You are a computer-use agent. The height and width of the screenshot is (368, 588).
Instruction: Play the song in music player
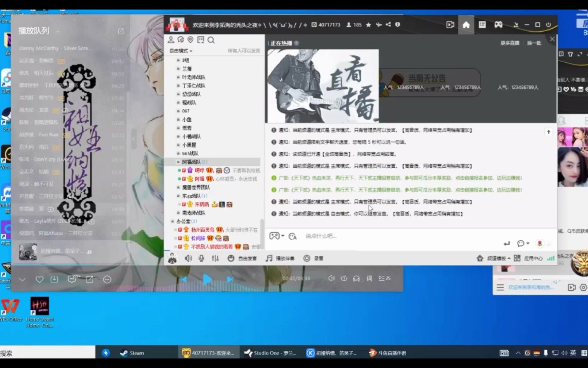pyautogui.click(x=207, y=279)
